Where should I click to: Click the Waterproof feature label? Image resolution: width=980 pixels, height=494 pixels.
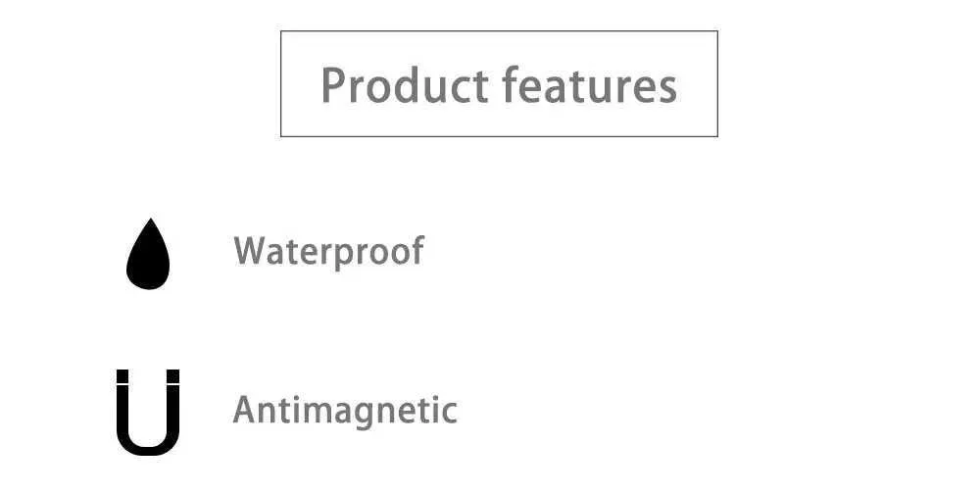(x=329, y=252)
